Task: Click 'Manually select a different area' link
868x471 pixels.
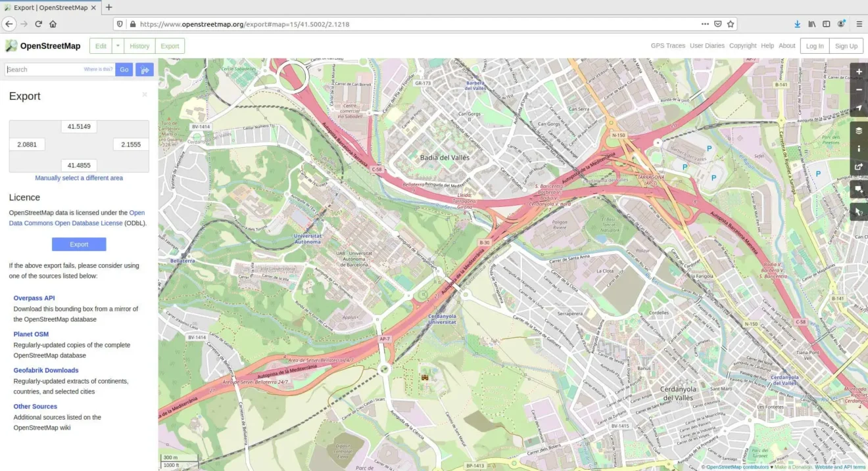Action: tap(79, 178)
